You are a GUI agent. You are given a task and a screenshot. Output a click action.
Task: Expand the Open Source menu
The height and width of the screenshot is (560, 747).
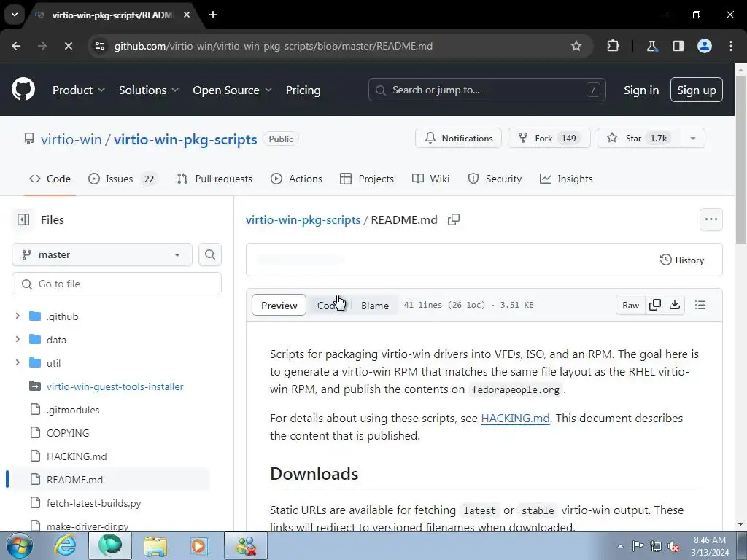[233, 90]
